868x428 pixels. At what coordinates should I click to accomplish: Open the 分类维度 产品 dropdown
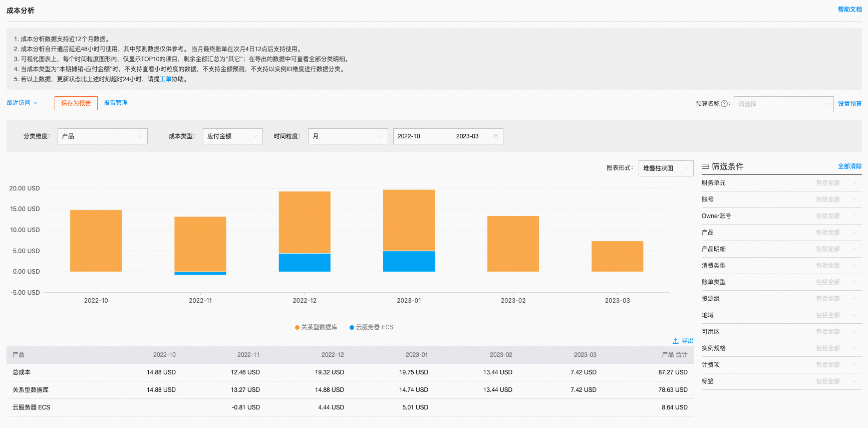click(x=103, y=136)
